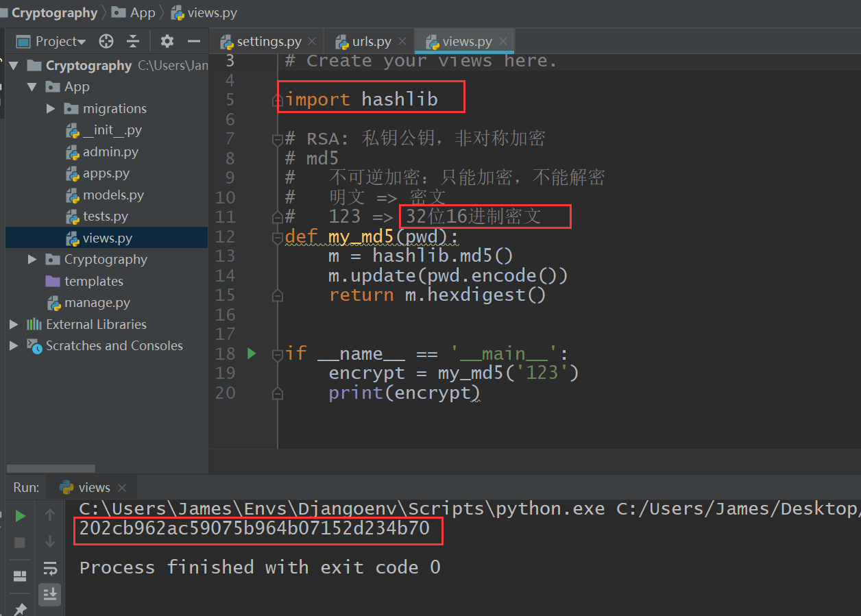This screenshot has height=616, width=861.
Task: Click the Collapse All icon in Project toolbar
Action: tap(133, 42)
